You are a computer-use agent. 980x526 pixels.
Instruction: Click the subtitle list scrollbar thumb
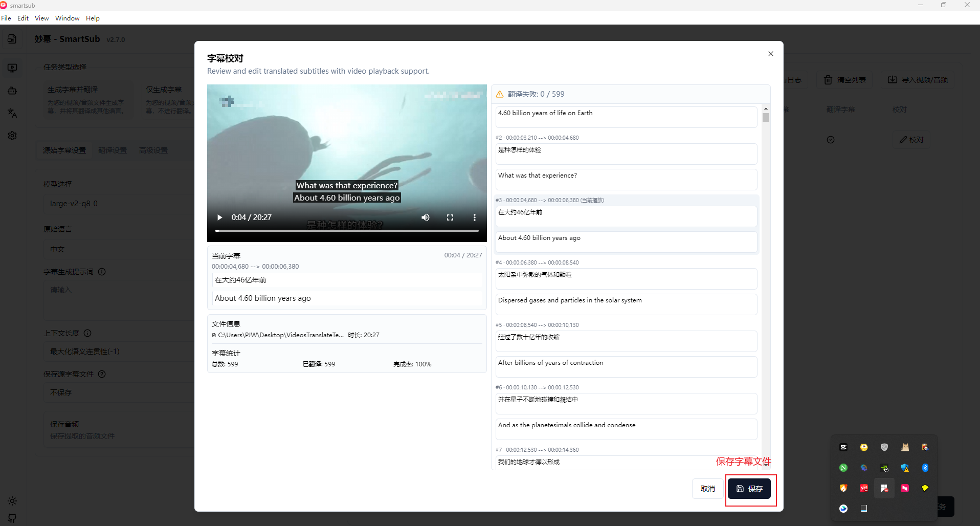click(766, 117)
